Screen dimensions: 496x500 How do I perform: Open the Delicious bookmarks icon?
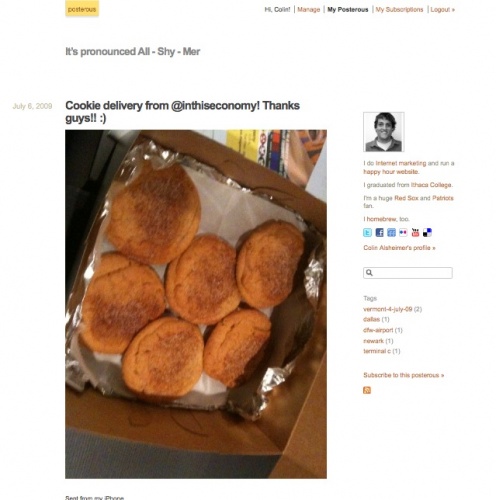click(x=427, y=232)
